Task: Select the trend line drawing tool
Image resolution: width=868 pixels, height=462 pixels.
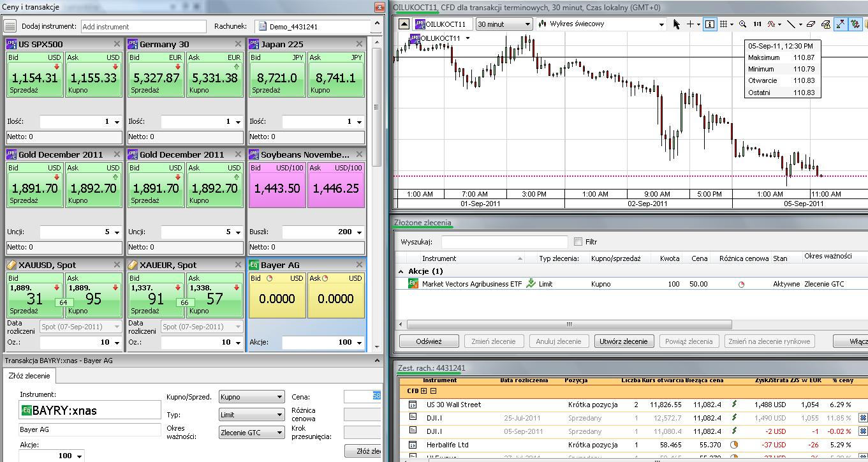Action: [791, 24]
